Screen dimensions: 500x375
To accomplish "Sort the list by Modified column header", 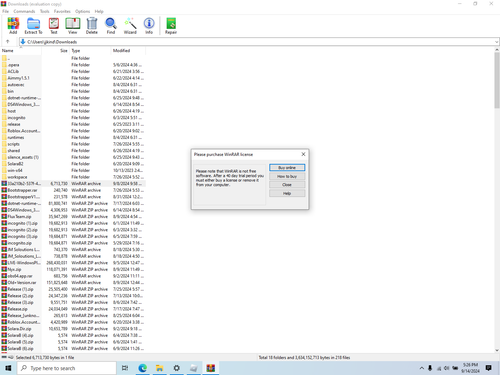I will coord(128,51).
